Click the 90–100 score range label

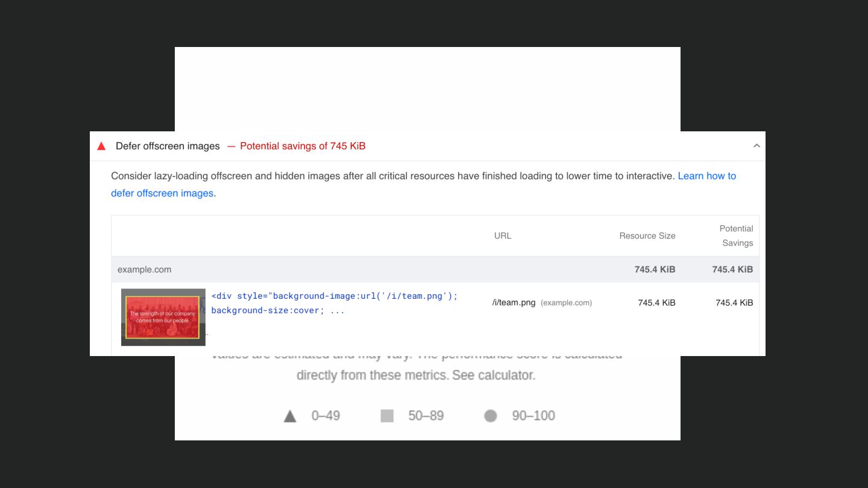click(x=533, y=416)
